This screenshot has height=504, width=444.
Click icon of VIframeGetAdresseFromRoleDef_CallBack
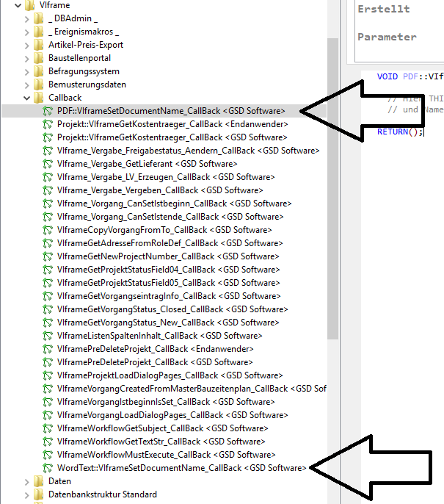tap(48, 243)
